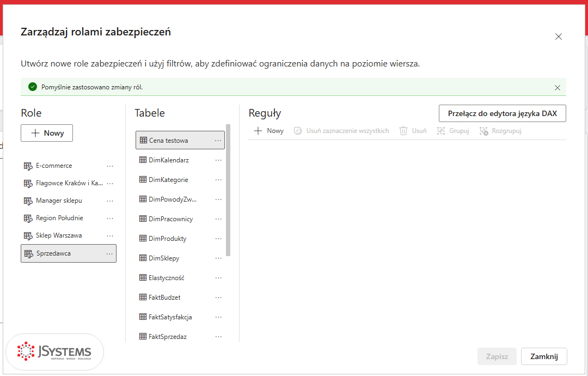Click the Manager sklepu role icon
The height and width of the screenshot is (376, 588).
tap(28, 201)
